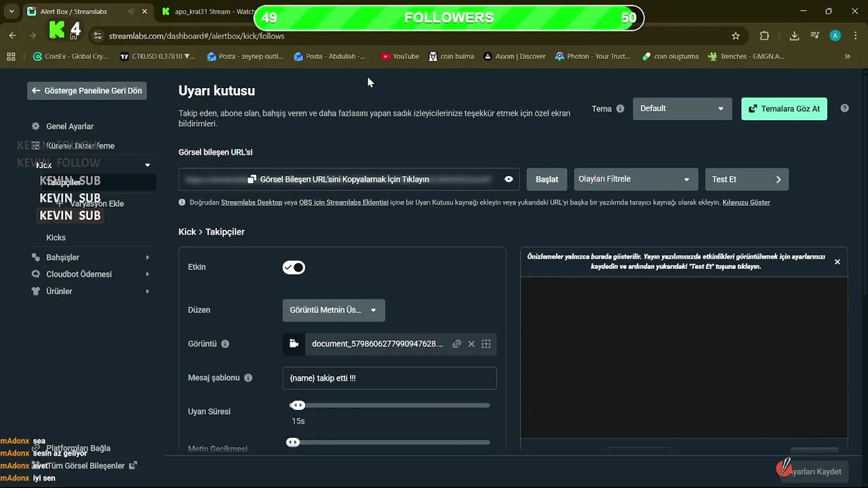868x488 pixels.
Task: Open the media gallery grid icon
Action: (486, 344)
